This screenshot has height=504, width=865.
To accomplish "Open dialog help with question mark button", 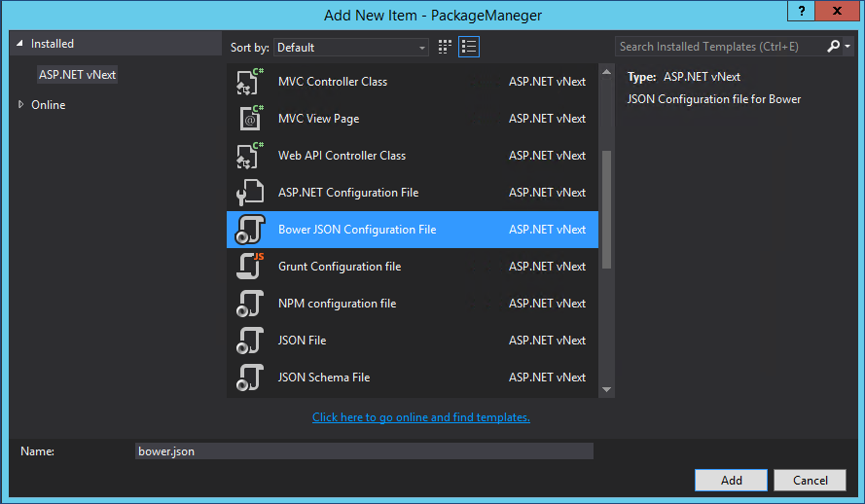I will [801, 11].
